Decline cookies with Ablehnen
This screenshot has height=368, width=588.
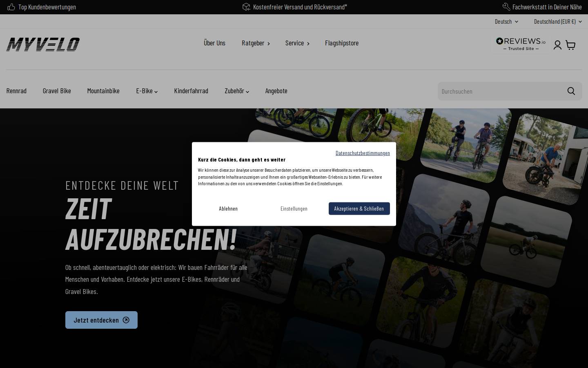(228, 209)
